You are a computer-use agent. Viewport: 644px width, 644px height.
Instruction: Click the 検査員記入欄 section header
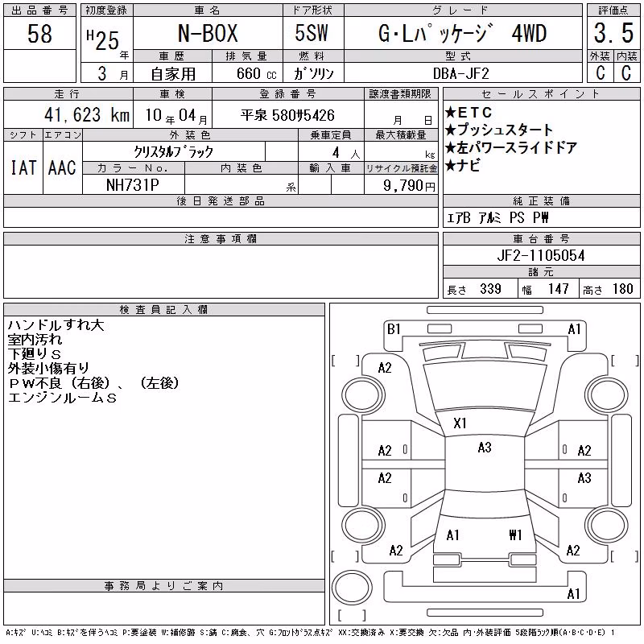[164, 310]
